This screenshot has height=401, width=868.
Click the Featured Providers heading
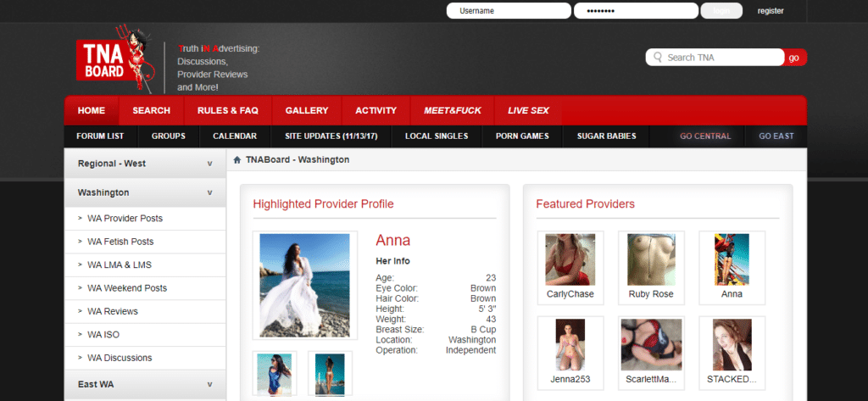[585, 203]
